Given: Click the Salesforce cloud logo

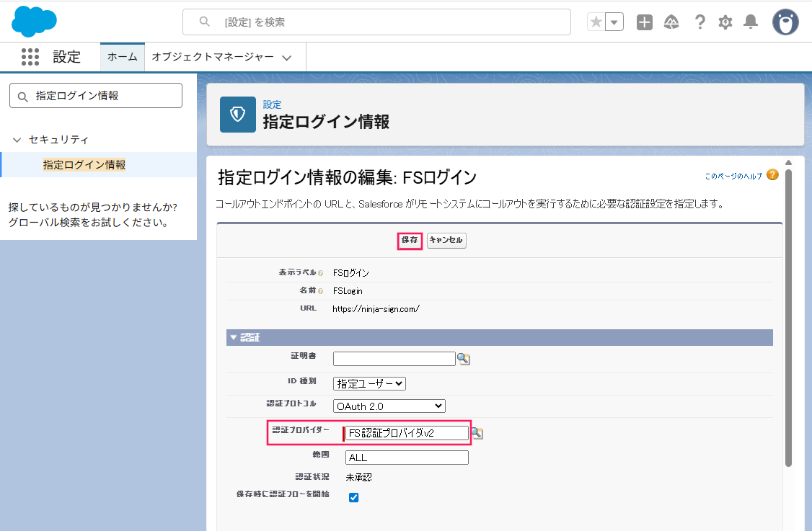Looking at the screenshot, I should 34,22.
